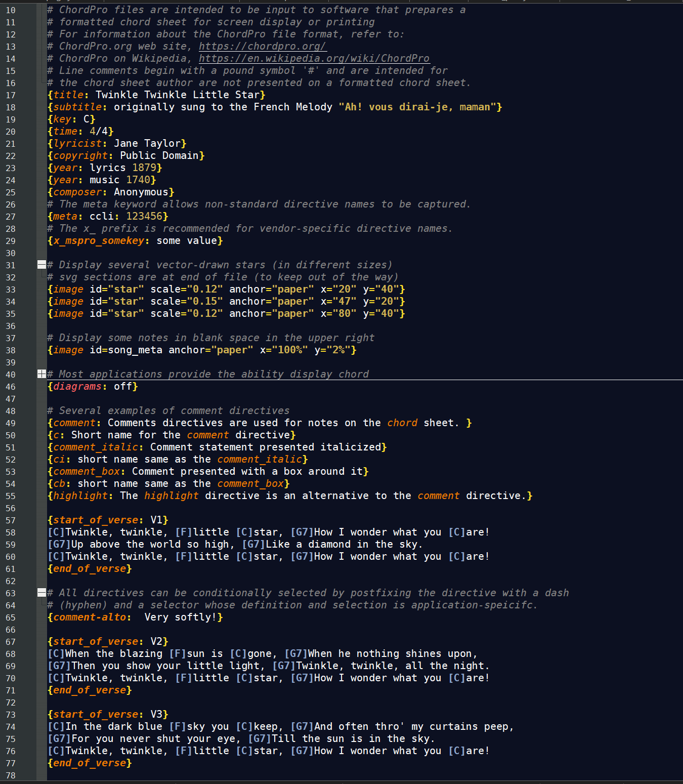Click line number 17 in the gutter
683x784 pixels.
[x=11, y=95]
